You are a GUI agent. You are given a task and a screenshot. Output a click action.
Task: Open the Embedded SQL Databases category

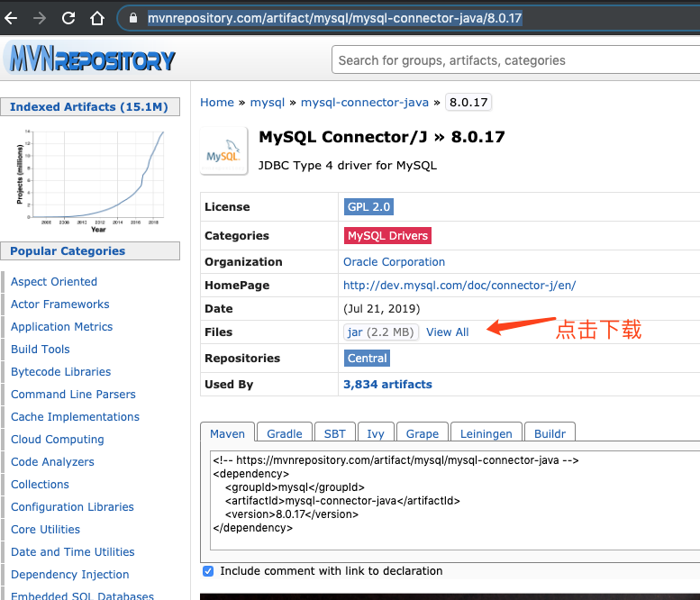[82, 595]
